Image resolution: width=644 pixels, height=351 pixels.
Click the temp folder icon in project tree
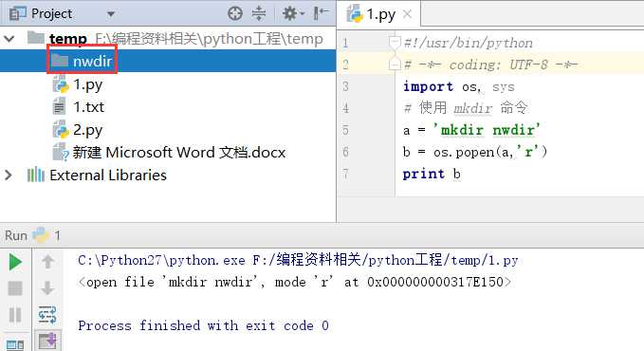pyautogui.click(x=36, y=37)
